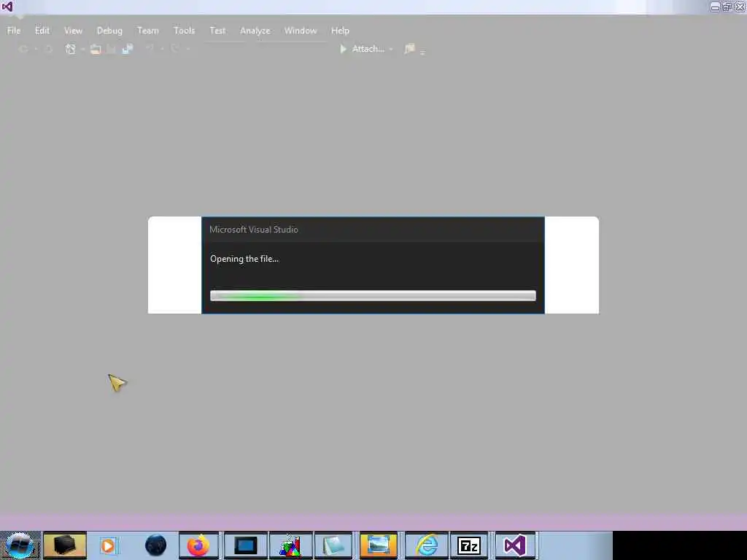Open the Test menu

coord(217,31)
